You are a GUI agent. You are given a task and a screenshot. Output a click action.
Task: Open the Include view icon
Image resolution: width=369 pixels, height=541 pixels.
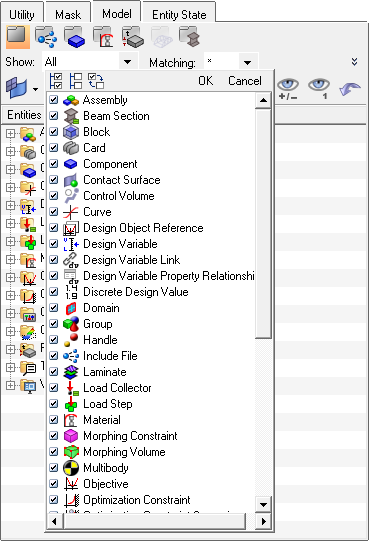click(46, 37)
